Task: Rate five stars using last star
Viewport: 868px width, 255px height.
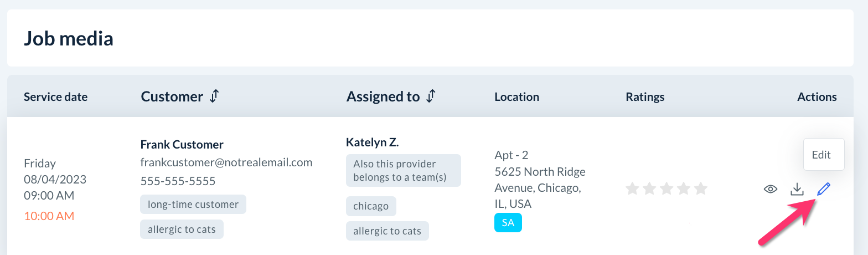Action: tap(701, 189)
